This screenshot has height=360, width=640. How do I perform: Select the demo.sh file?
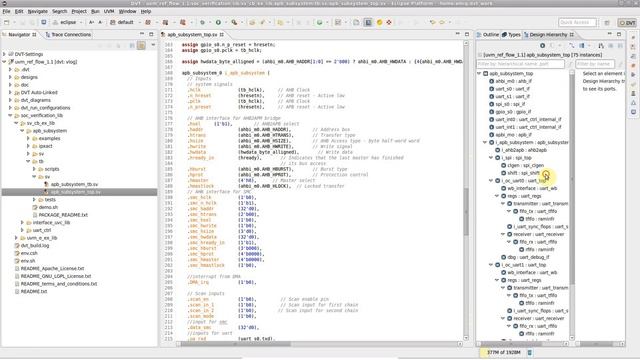[x=48, y=207]
